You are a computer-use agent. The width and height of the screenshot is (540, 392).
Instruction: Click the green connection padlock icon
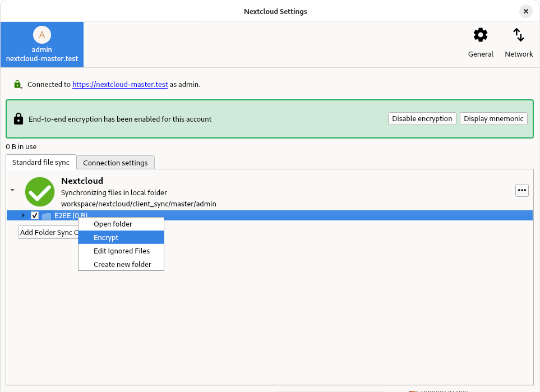click(19, 85)
